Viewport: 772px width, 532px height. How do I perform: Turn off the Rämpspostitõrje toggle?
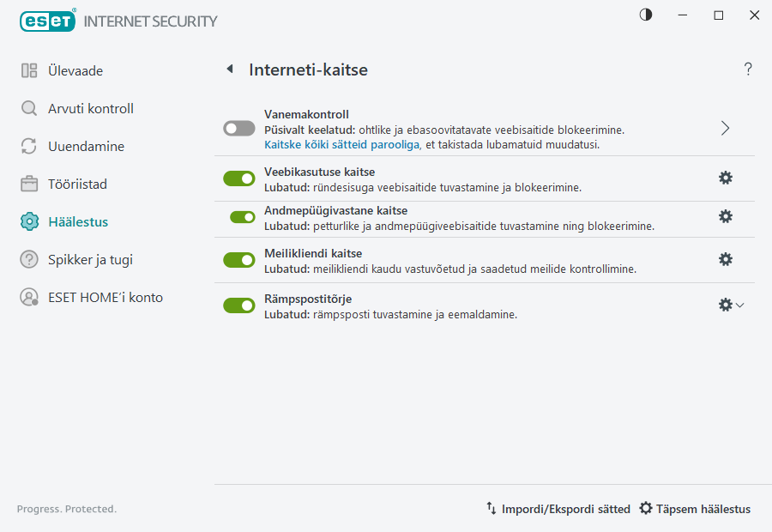click(238, 305)
